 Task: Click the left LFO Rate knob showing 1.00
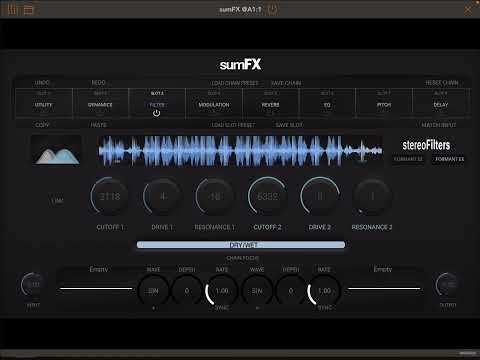tap(221, 291)
